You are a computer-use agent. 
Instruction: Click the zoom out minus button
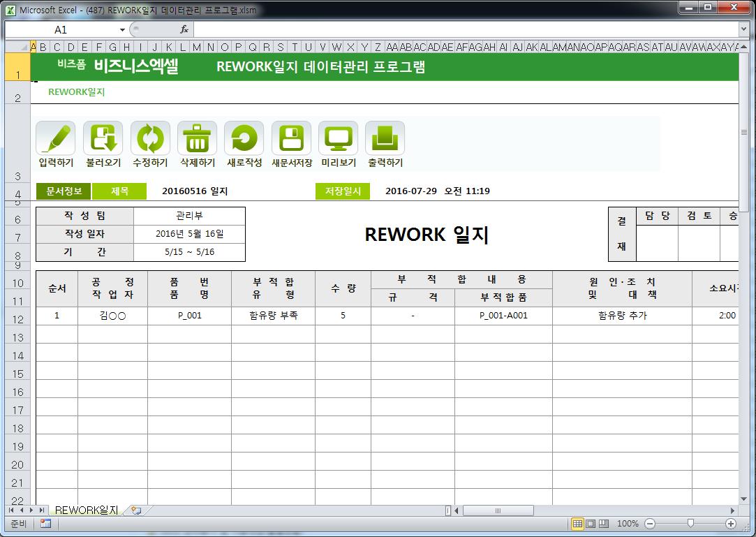pos(650,524)
